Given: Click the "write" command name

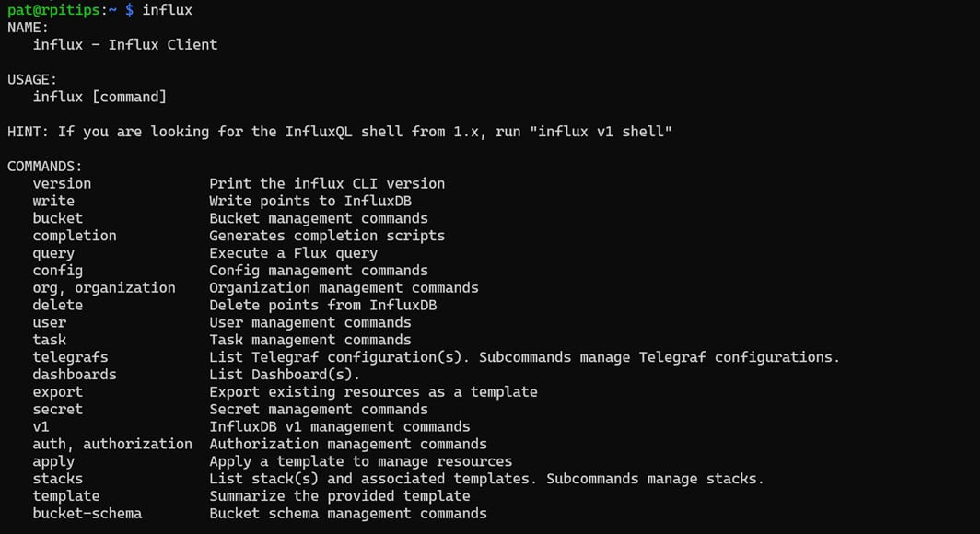Looking at the screenshot, I should click(53, 201).
